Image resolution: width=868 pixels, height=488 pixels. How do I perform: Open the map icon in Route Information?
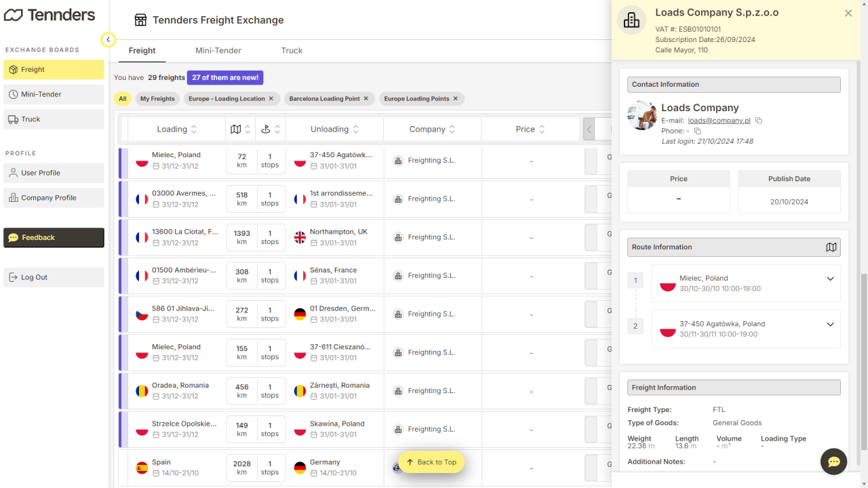(x=831, y=247)
